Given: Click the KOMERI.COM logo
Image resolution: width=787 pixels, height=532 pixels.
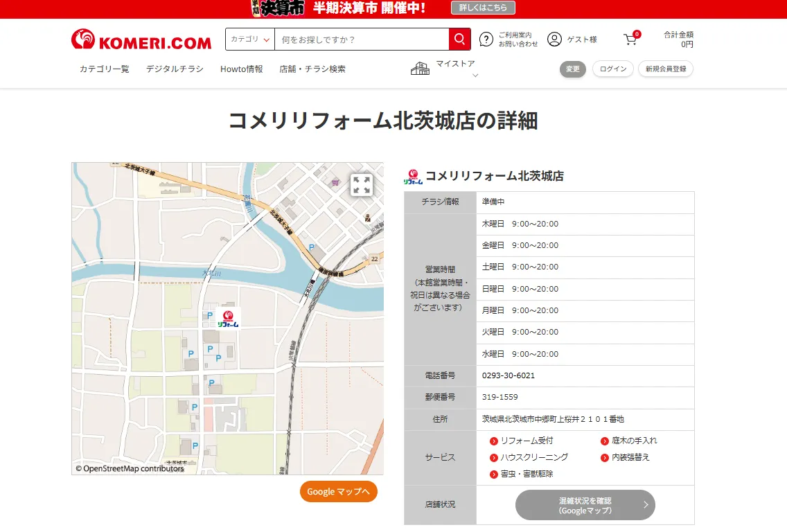Looking at the screenshot, I should pyautogui.click(x=141, y=40).
